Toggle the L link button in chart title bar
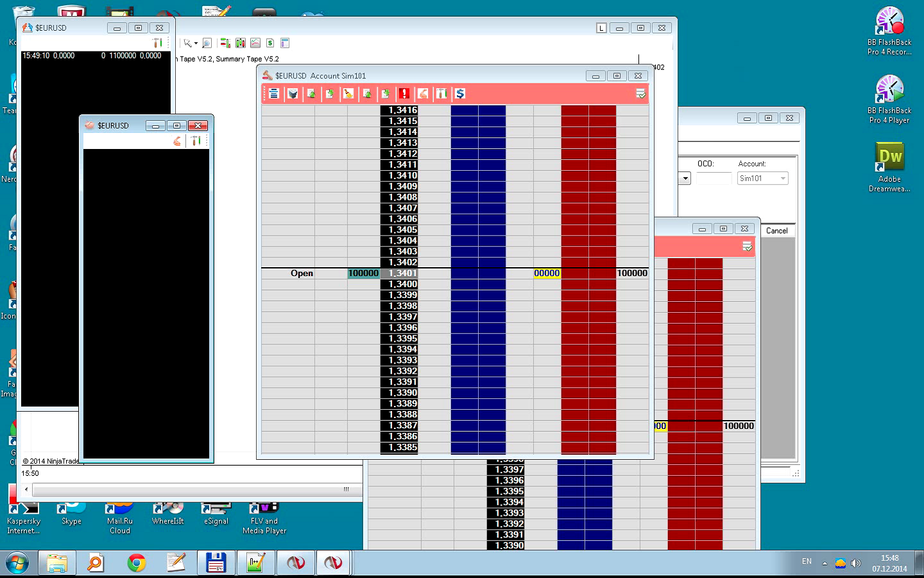Viewport: 924px width, 578px height. point(601,28)
